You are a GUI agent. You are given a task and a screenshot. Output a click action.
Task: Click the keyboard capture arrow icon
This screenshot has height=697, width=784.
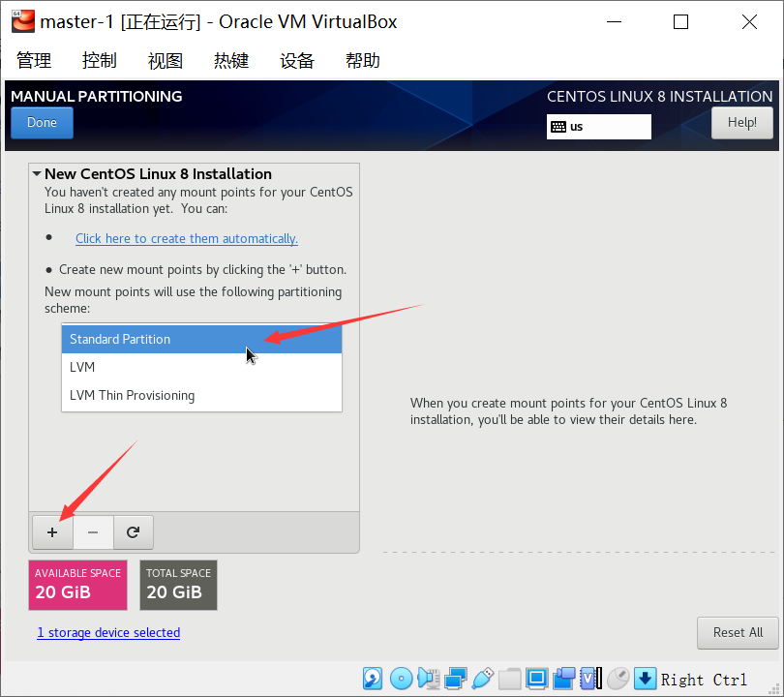click(x=645, y=679)
